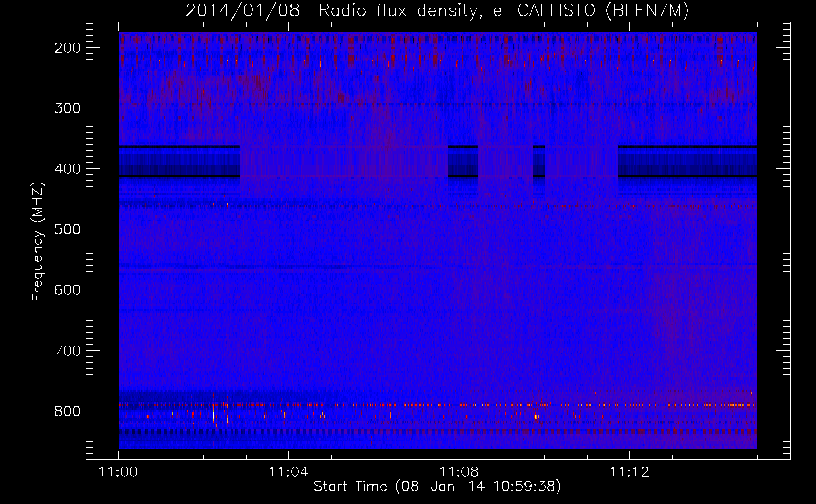Click the 11:04 time axis label
Screen dimensions: 816x504
click(288, 472)
